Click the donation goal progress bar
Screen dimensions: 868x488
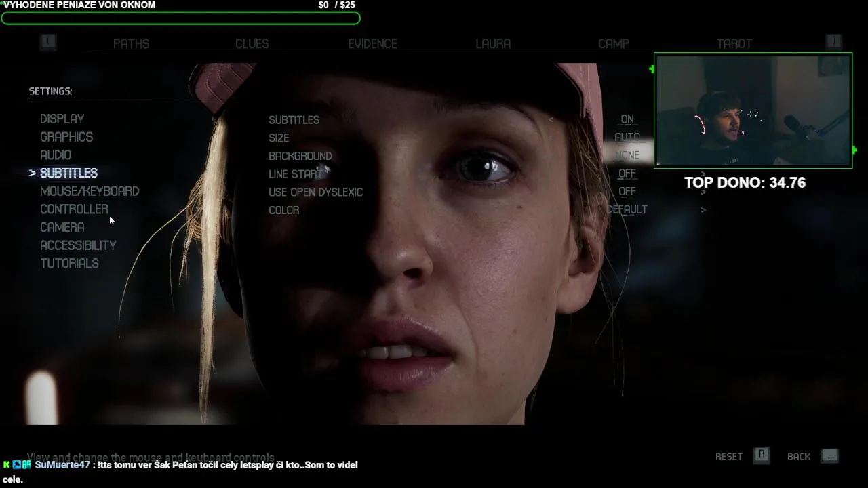pos(180,18)
